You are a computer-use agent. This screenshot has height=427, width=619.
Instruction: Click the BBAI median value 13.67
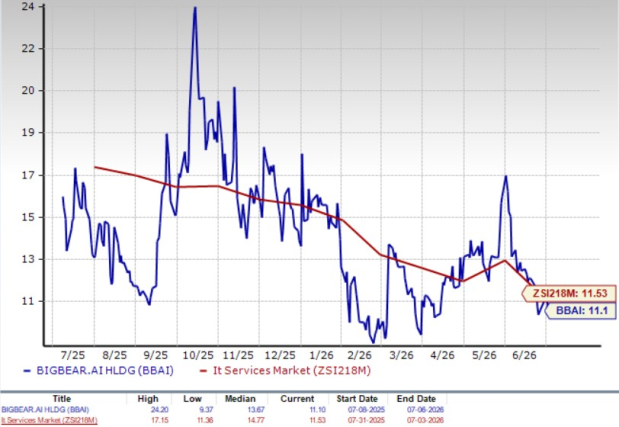(256, 410)
